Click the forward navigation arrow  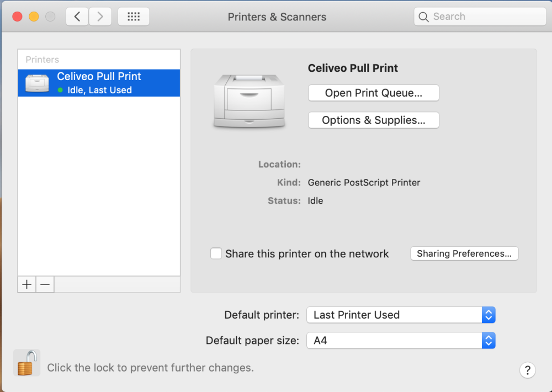100,17
